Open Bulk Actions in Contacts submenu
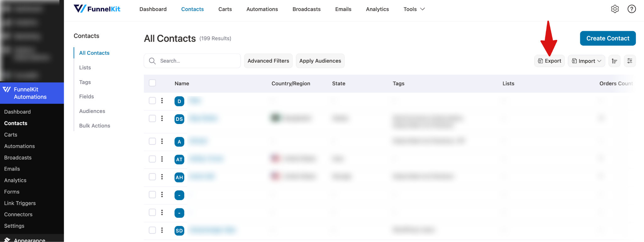The width and height of the screenshot is (644, 242). tap(95, 126)
